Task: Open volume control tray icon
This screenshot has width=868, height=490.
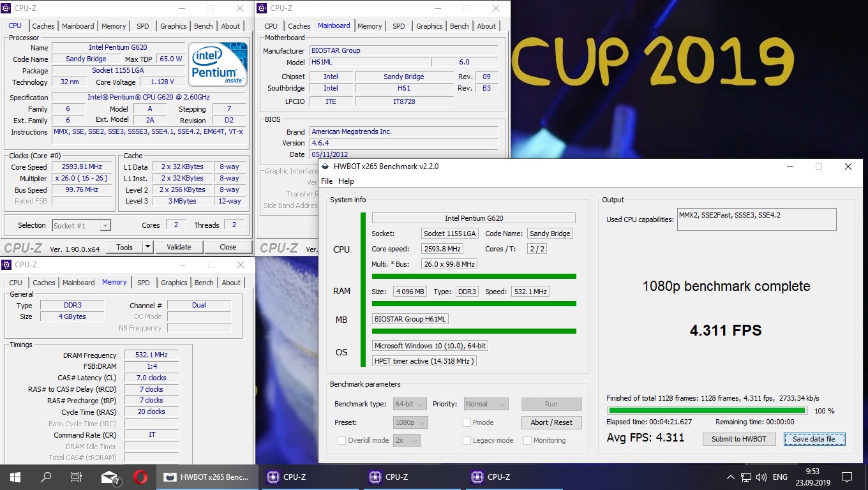Action: (761, 477)
